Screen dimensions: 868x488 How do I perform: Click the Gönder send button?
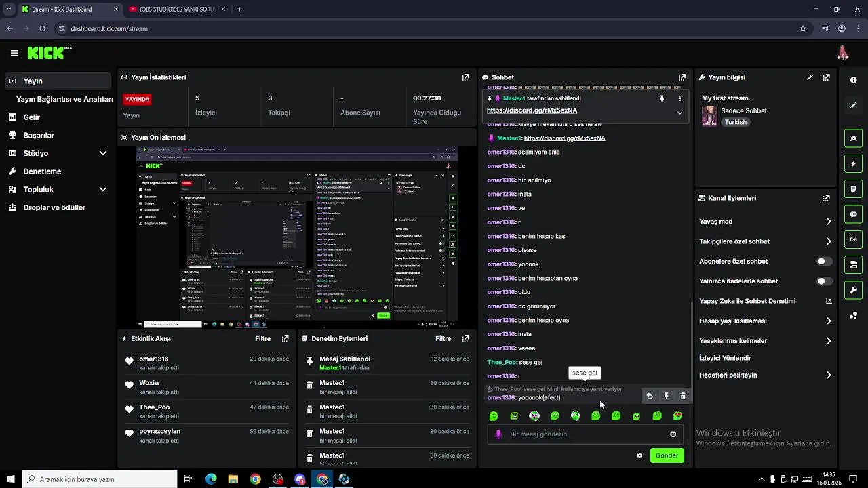(667, 455)
